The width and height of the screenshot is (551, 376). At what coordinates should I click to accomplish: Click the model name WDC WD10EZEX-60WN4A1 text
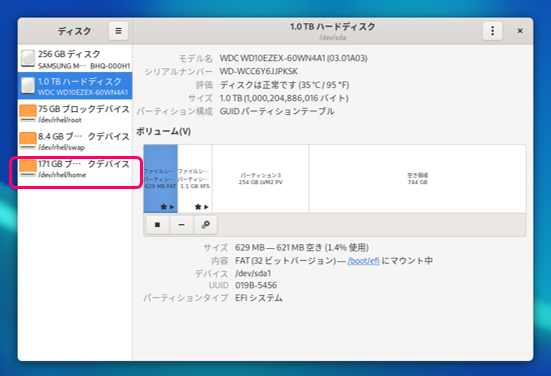tap(293, 58)
